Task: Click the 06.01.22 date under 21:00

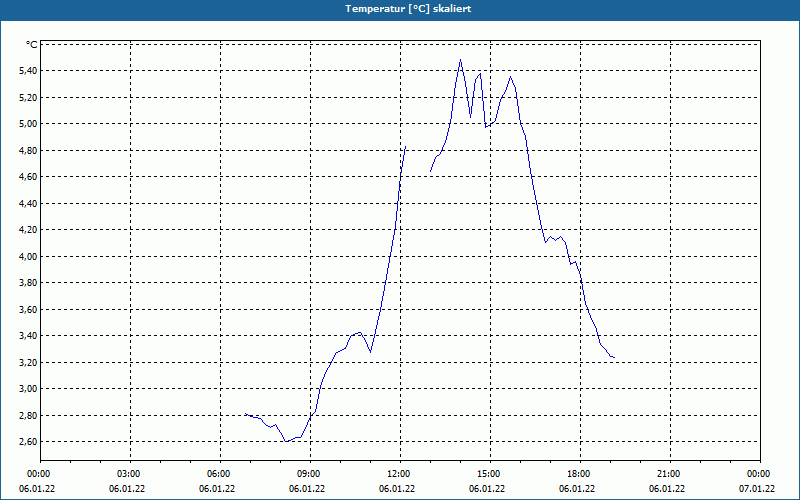Action: click(667, 489)
